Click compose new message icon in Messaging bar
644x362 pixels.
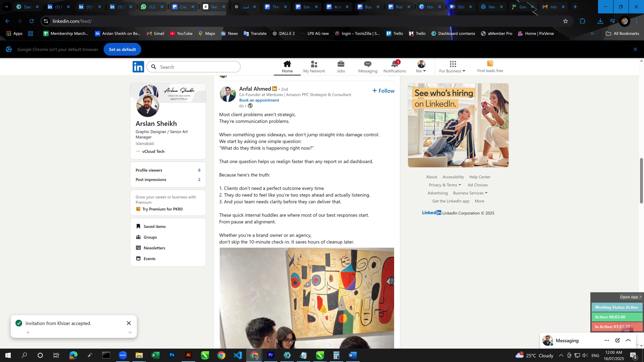click(x=618, y=340)
